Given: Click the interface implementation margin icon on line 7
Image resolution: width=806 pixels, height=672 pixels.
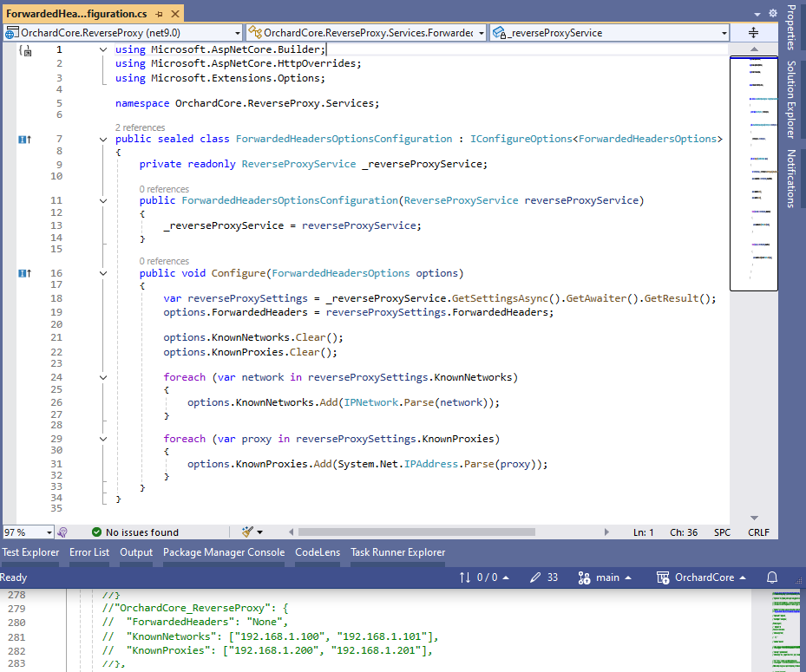Looking at the screenshot, I should pyautogui.click(x=24, y=140).
